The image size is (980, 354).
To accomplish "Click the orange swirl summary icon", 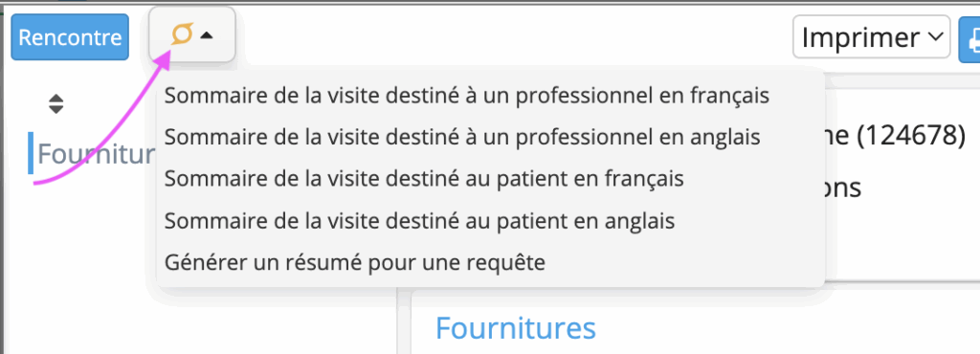I will (x=182, y=35).
